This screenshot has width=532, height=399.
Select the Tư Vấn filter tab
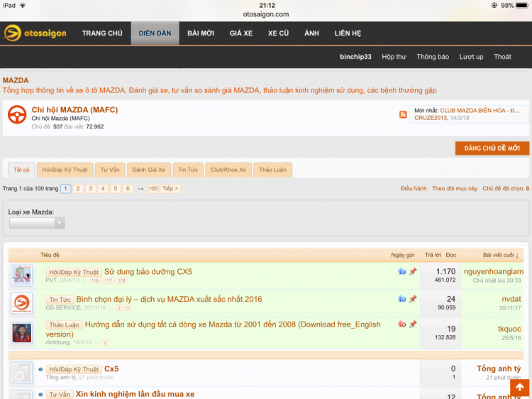[x=110, y=170]
